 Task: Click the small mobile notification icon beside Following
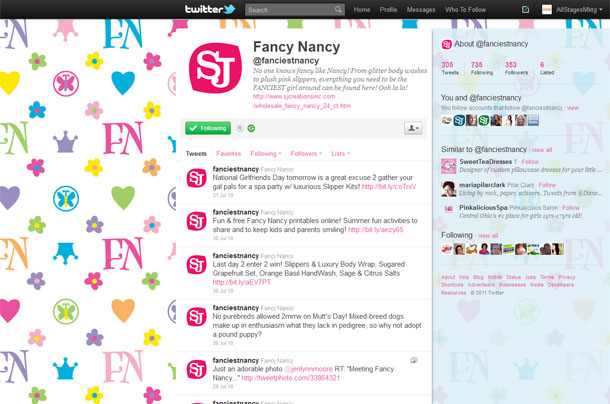(240, 128)
